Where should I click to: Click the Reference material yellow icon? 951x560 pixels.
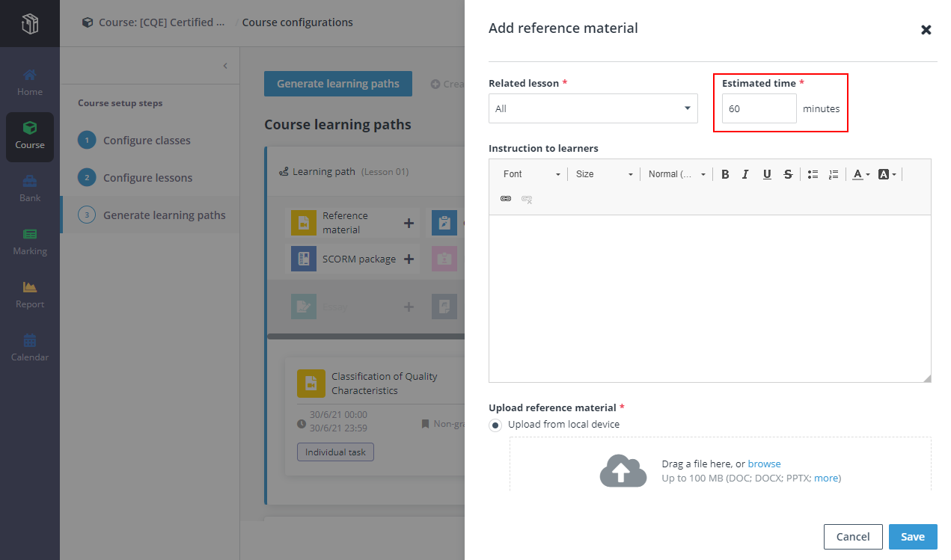click(x=304, y=223)
